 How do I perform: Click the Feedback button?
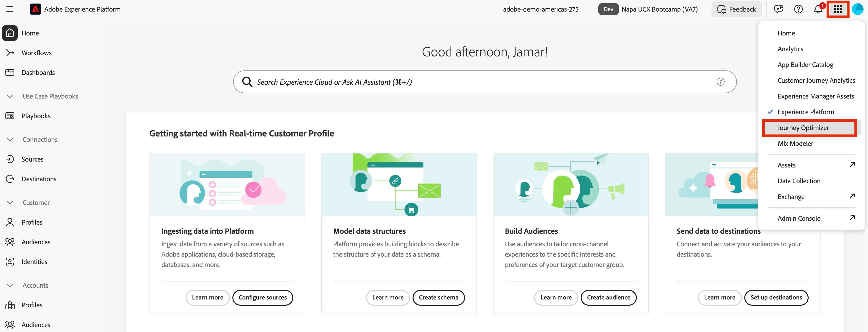pos(736,9)
